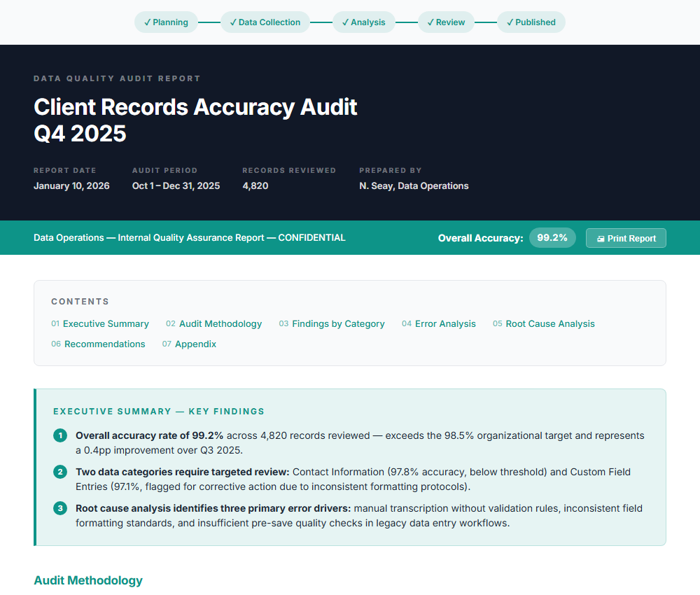Screen dimensions: 700x595
Task: Open the Recommendations section from contents
Action: (105, 344)
